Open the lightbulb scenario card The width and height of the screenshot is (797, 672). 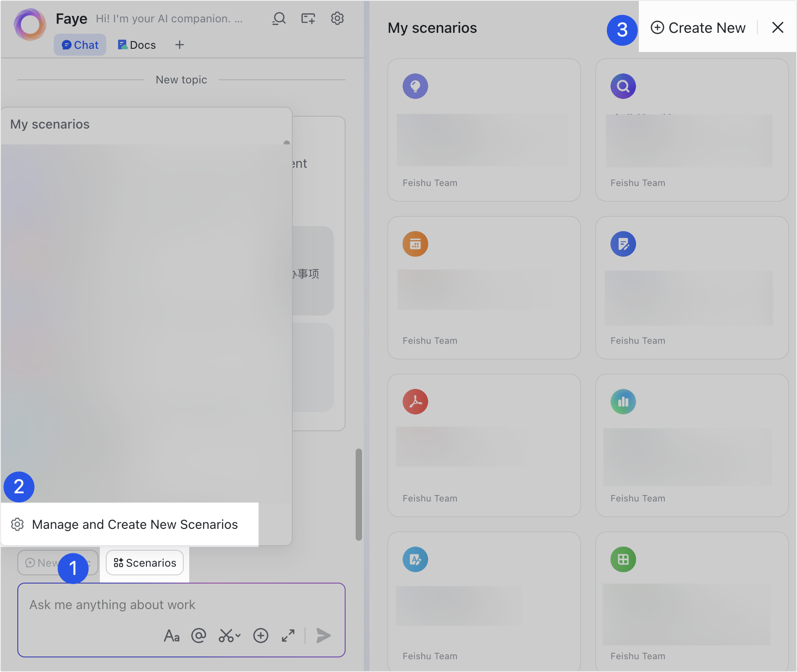pyautogui.click(x=484, y=129)
